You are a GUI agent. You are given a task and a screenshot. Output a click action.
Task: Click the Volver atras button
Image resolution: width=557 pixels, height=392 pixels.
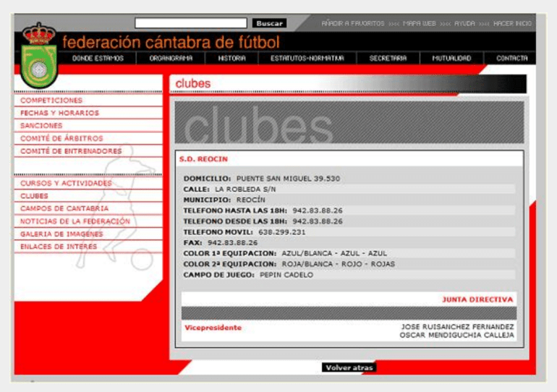(349, 367)
